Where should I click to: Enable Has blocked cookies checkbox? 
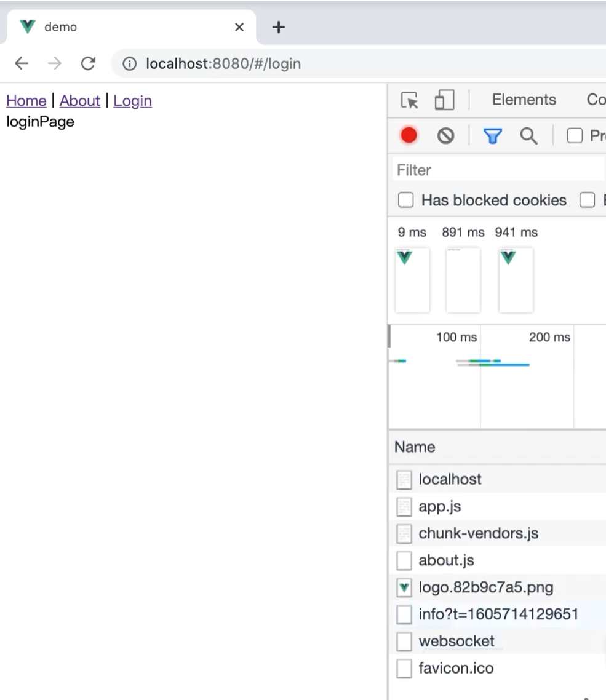tap(406, 200)
